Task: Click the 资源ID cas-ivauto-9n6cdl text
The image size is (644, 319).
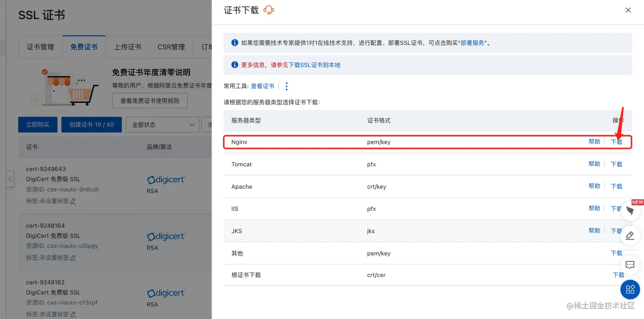Action: pos(62,189)
